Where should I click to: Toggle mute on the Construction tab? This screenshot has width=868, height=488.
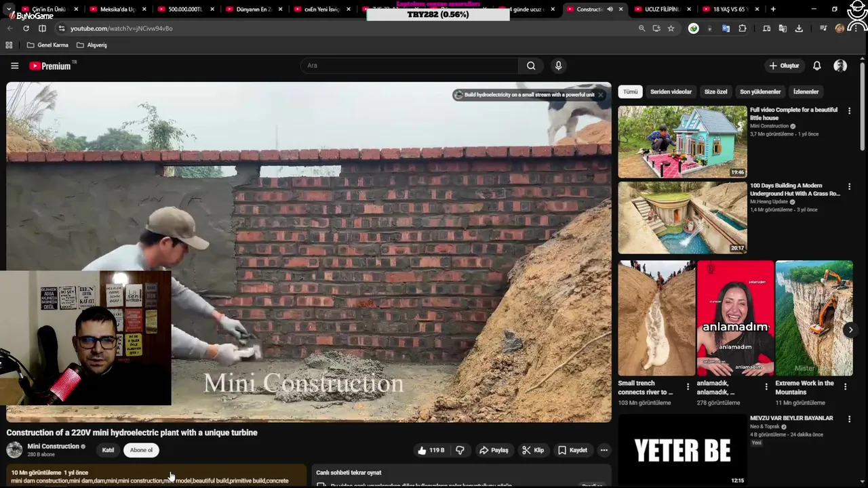[x=610, y=9]
